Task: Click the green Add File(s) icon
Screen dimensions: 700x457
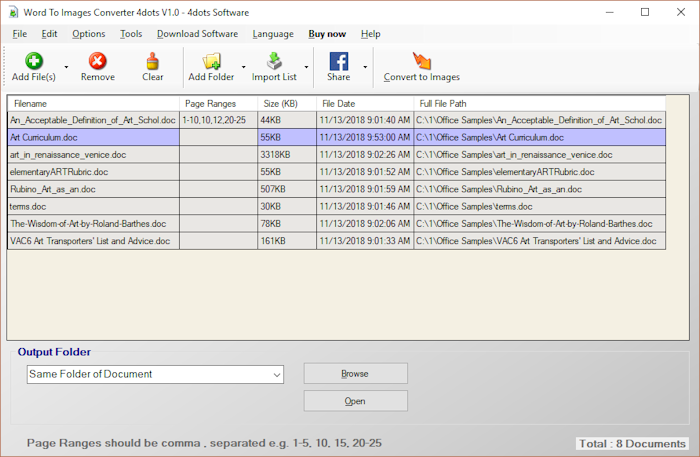Action: pyautogui.click(x=33, y=61)
